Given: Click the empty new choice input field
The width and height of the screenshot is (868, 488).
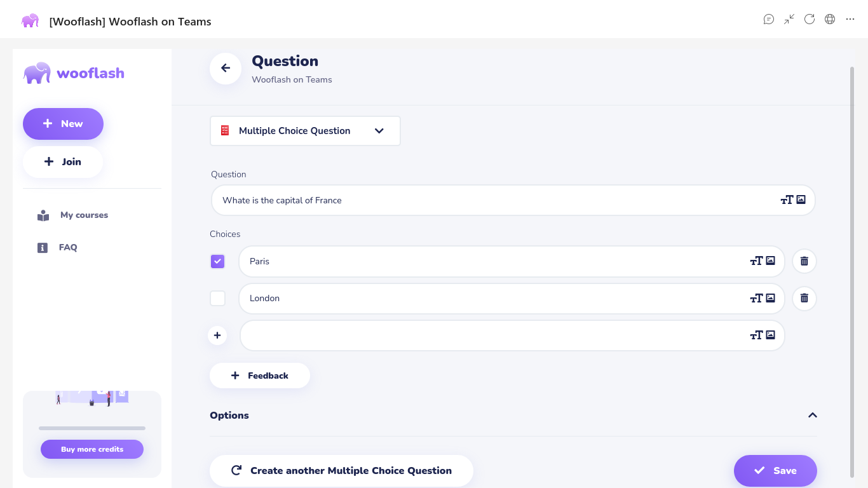Looking at the screenshot, I should tap(489, 335).
